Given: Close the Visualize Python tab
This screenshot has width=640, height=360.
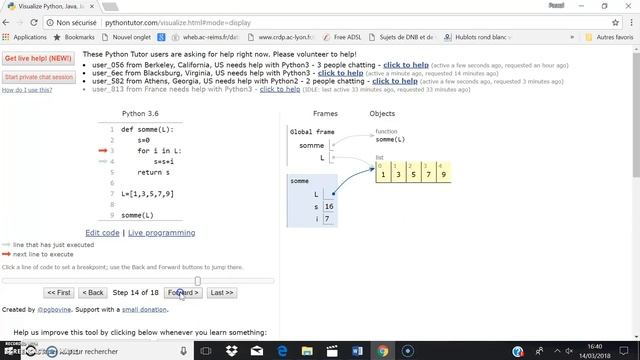Looking at the screenshot, I should [92, 7].
